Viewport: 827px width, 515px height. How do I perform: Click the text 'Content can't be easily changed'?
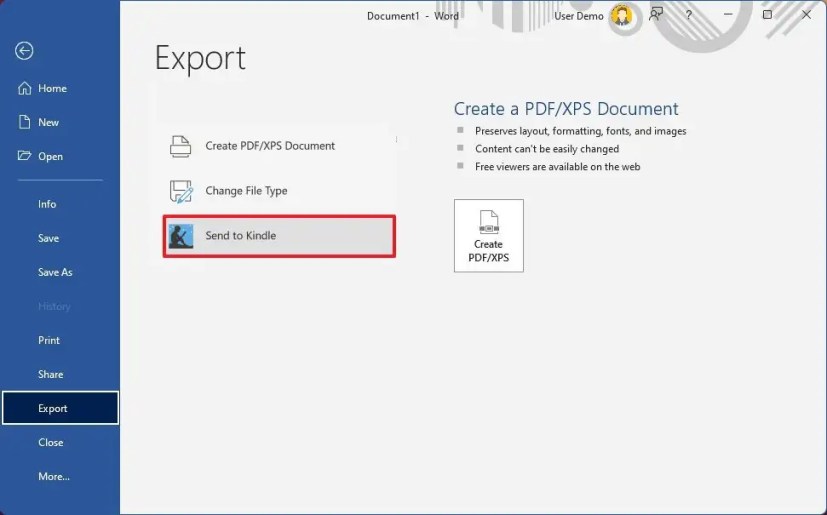tap(547, 149)
